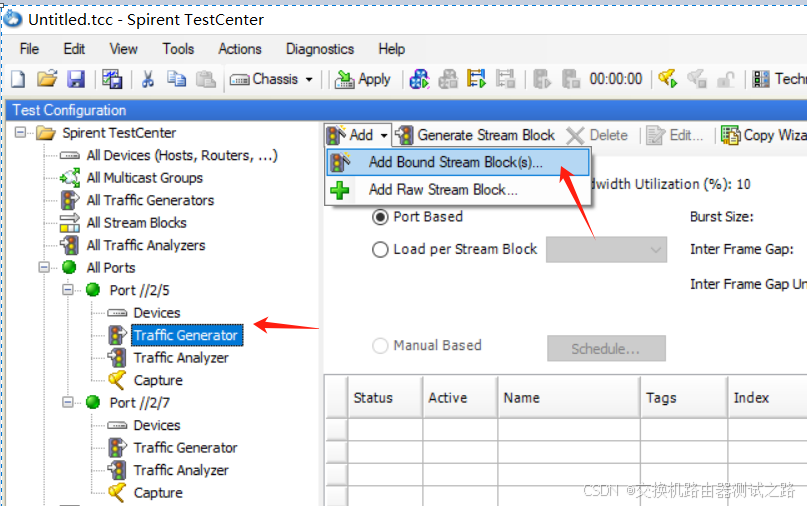The image size is (807, 506).
Task: Collapse the Spirent TestCenter root node
Action: click(20, 133)
